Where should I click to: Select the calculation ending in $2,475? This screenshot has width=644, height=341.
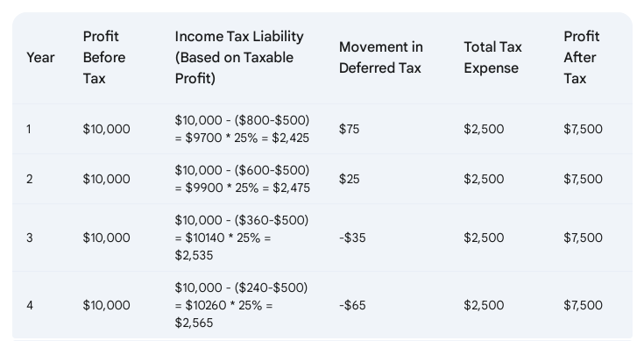(x=243, y=179)
